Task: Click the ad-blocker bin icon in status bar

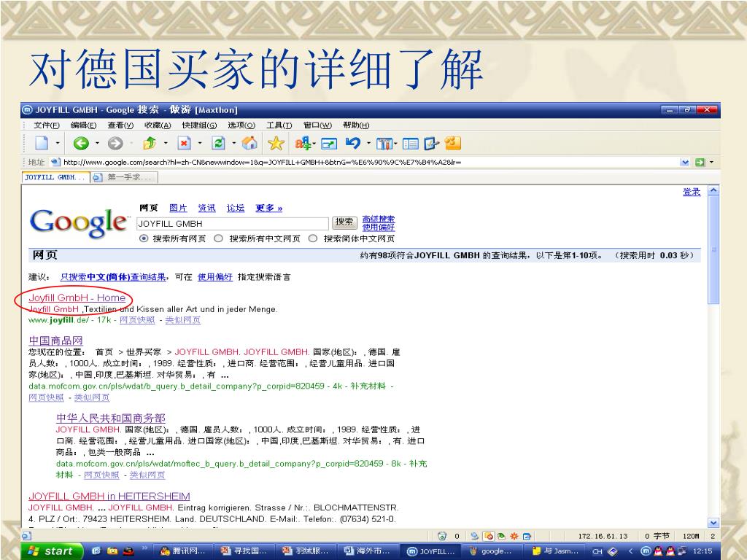Action: [x=441, y=536]
